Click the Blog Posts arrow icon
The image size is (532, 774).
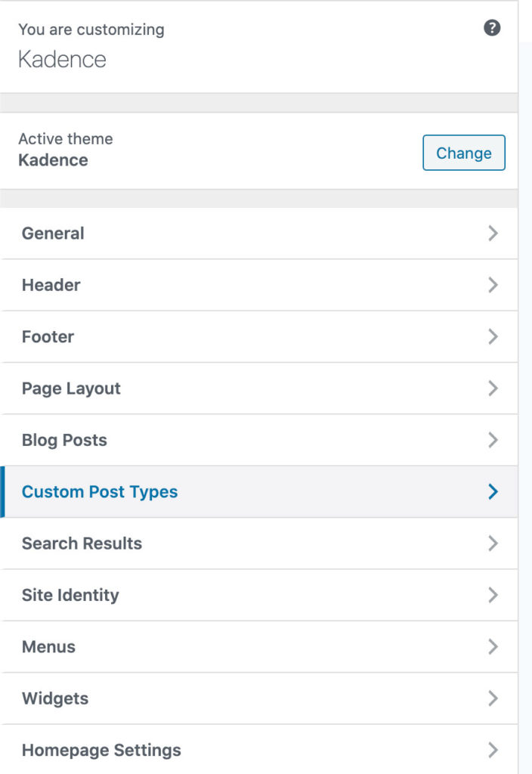click(493, 440)
